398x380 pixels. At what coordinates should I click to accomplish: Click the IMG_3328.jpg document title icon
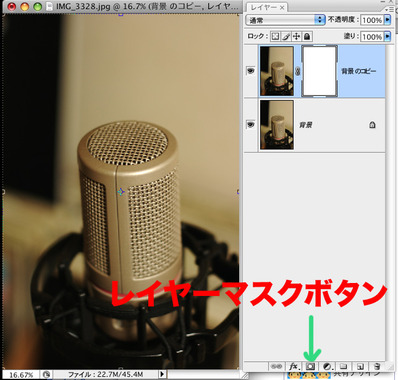click(x=49, y=6)
